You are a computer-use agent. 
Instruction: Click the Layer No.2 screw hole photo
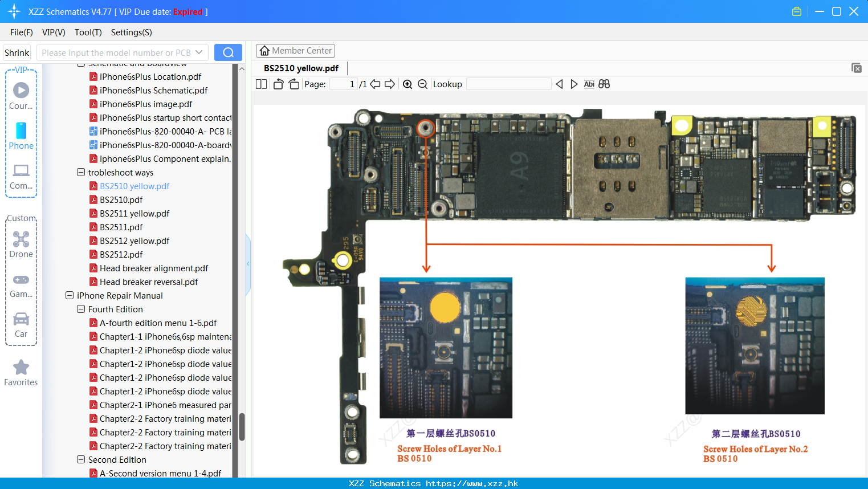(755, 346)
